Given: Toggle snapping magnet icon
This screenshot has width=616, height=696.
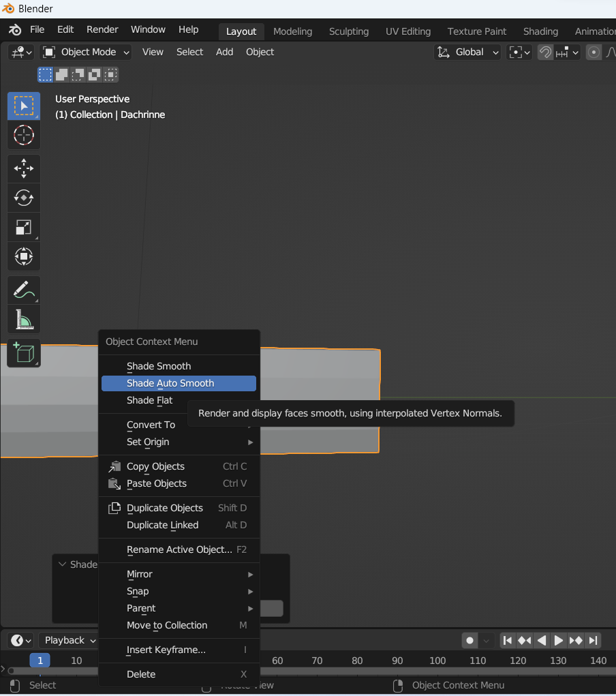Looking at the screenshot, I should point(545,52).
